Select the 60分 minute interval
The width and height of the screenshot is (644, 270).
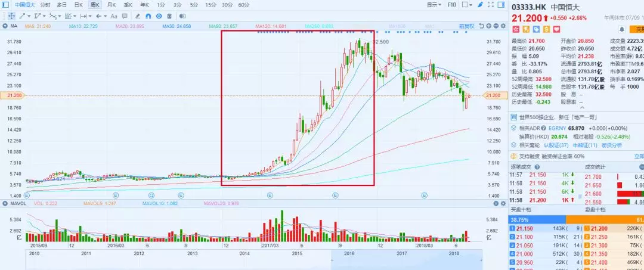coord(243,5)
